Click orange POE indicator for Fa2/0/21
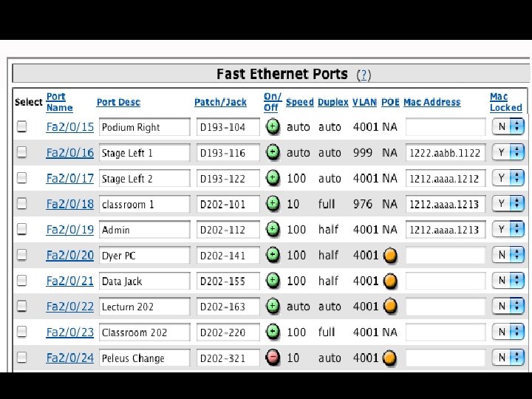 pyautogui.click(x=390, y=281)
